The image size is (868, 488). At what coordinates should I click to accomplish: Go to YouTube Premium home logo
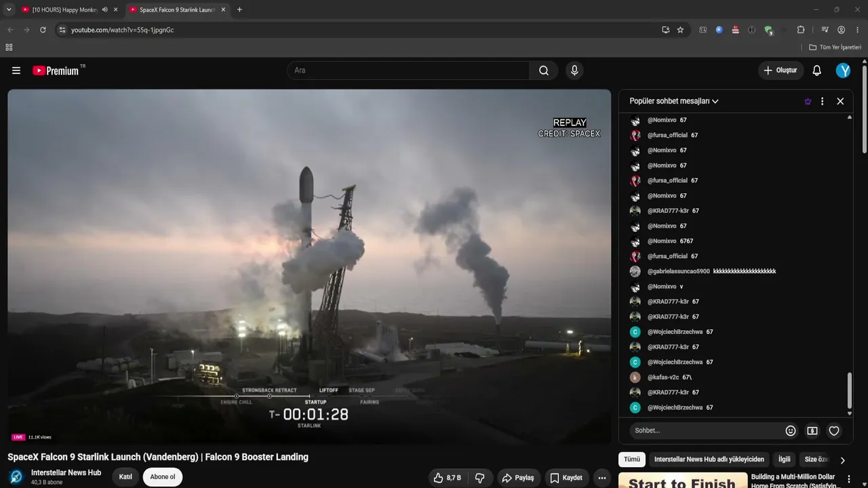click(x=56, y=70)
